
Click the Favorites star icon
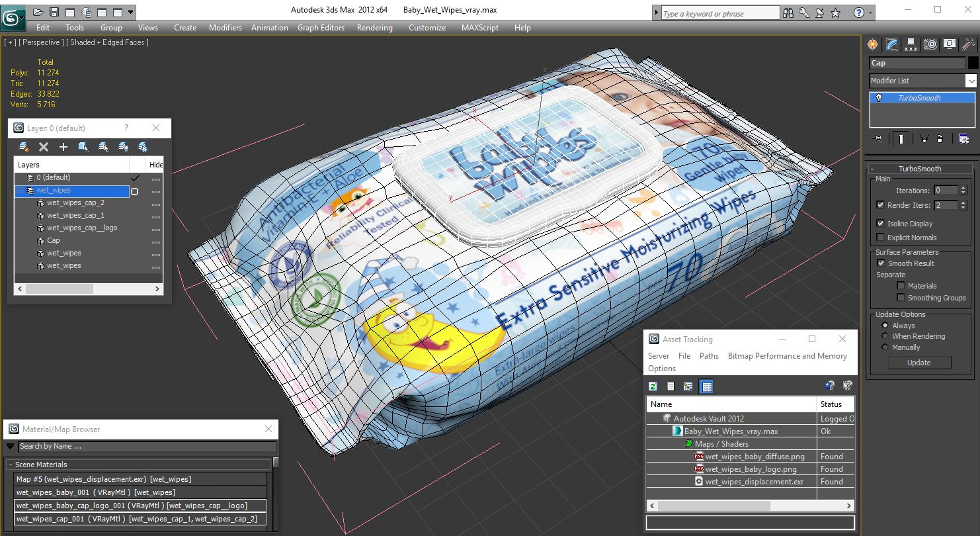tap(836, 13)
